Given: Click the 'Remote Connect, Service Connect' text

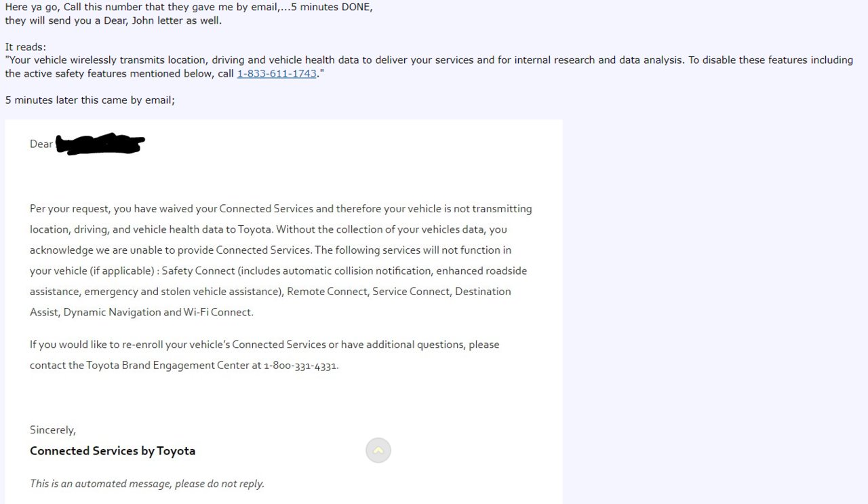Looking at the screenshot, I should [x=368, y=291].
